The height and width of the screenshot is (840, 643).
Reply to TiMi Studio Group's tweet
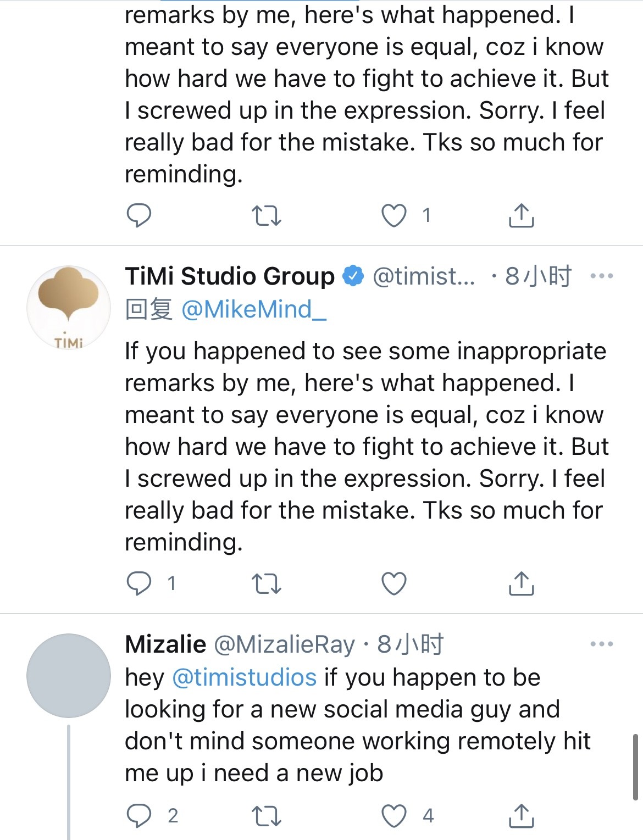(139, 583)
